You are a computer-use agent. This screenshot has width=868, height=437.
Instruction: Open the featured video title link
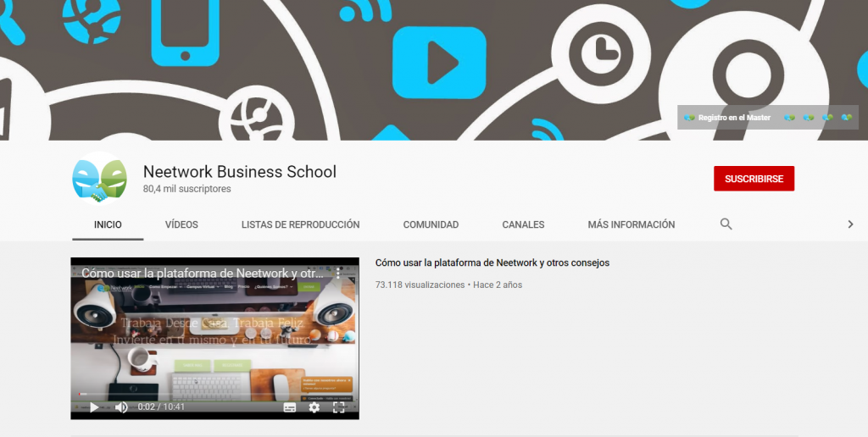[492, 263]
